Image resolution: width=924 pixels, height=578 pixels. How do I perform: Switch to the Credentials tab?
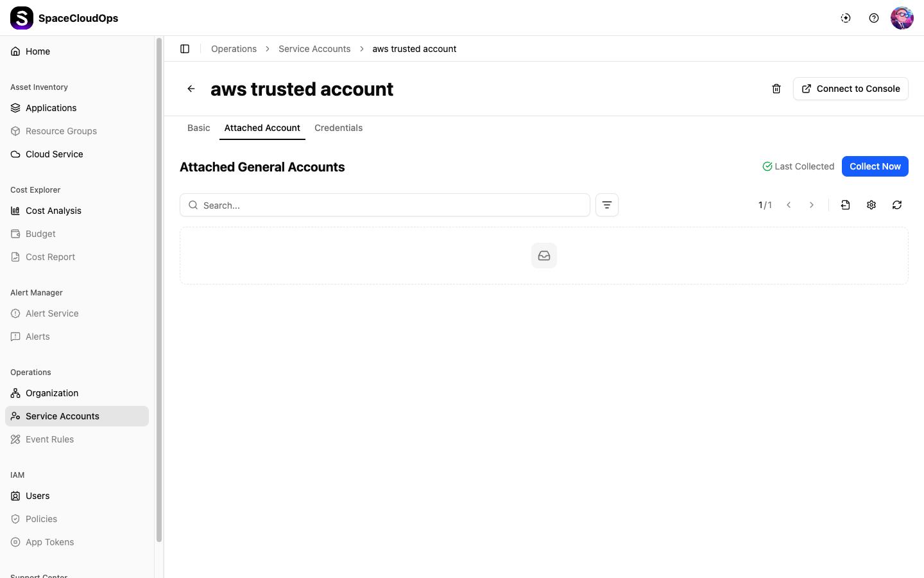pos(338,128)
